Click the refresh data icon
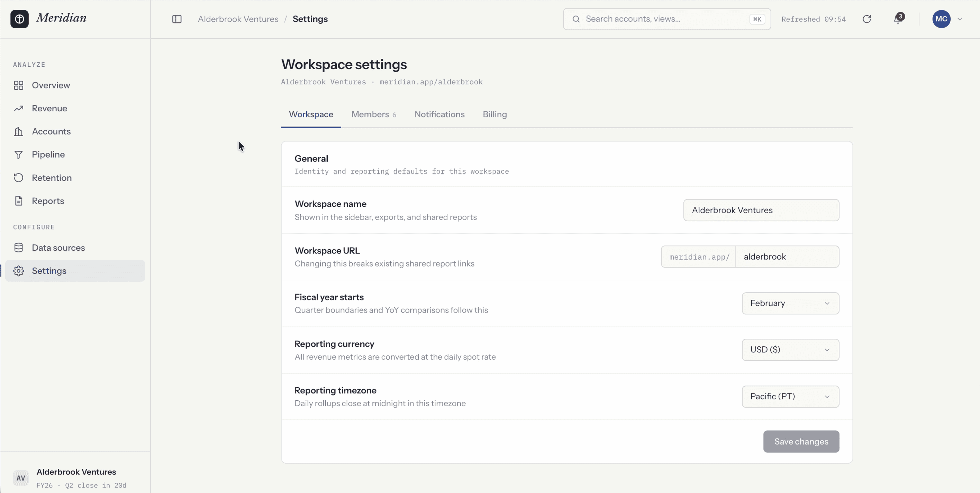Screen dimensions: 980x493 (x=866, y=19)
